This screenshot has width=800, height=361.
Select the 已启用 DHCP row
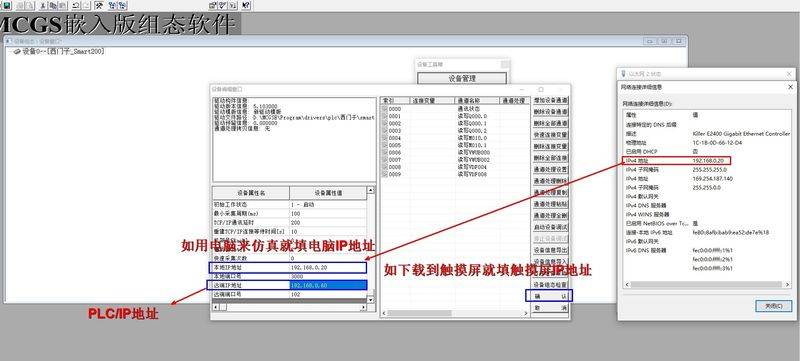tap(706, 152)
